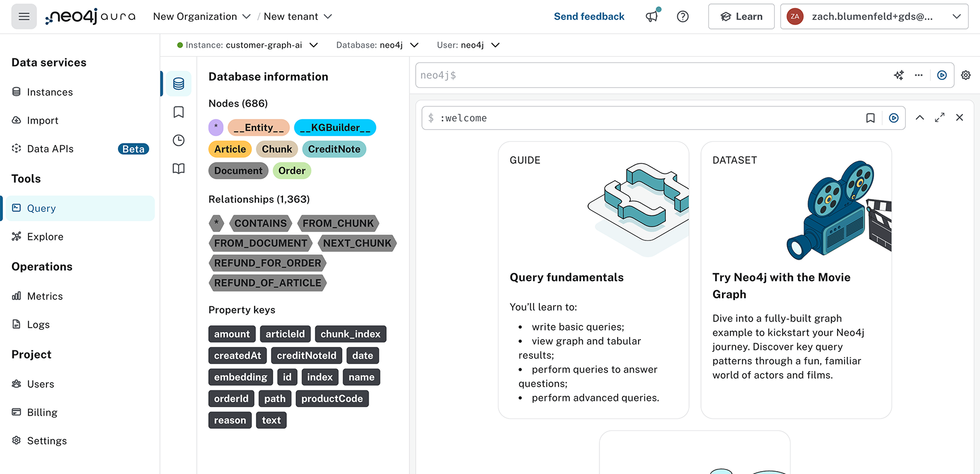Open the User neo4j dropdown

[468, 45]
